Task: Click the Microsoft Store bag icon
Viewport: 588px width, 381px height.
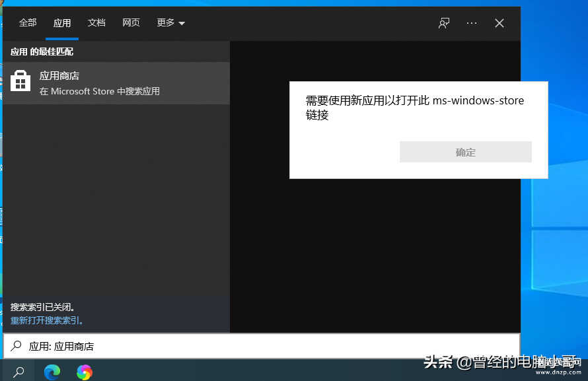Action: (20, 81)
